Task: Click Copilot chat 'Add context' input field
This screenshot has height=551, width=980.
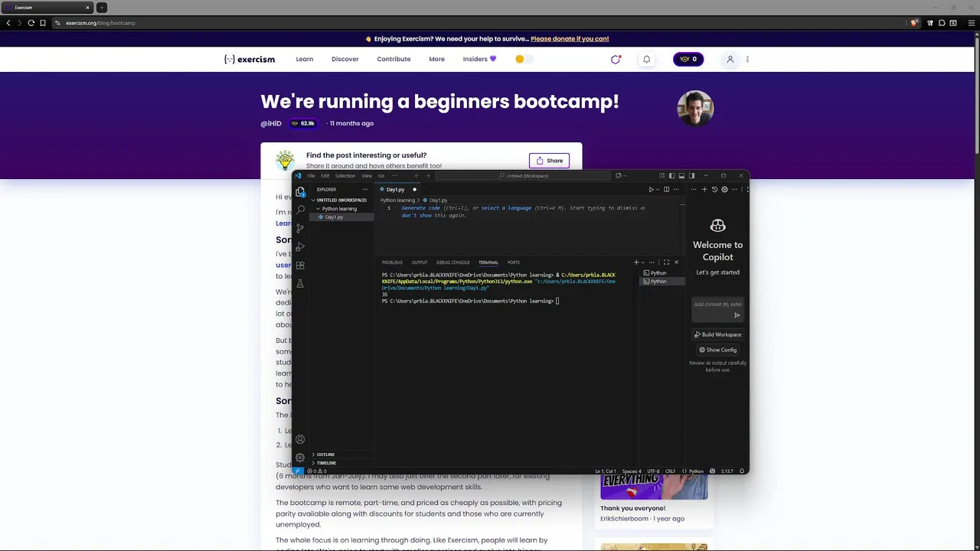Action: (x=717, y=305)
